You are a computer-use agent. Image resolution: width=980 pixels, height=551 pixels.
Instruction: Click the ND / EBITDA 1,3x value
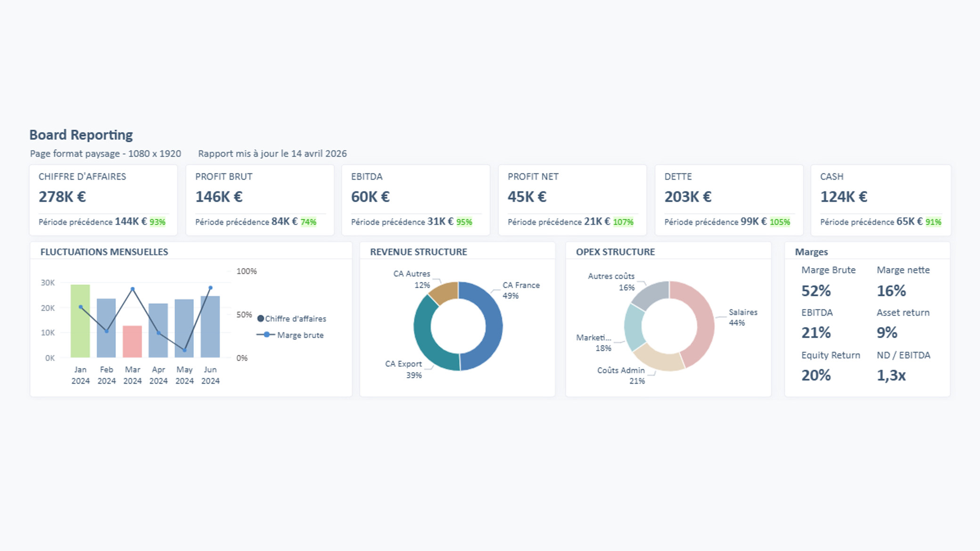(891, 375)
